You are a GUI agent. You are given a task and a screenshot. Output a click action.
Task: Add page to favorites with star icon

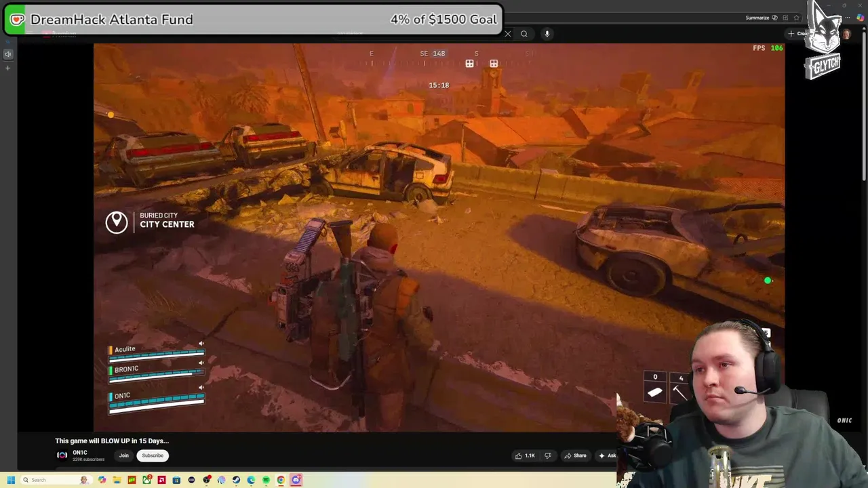(x=796, y=18)
